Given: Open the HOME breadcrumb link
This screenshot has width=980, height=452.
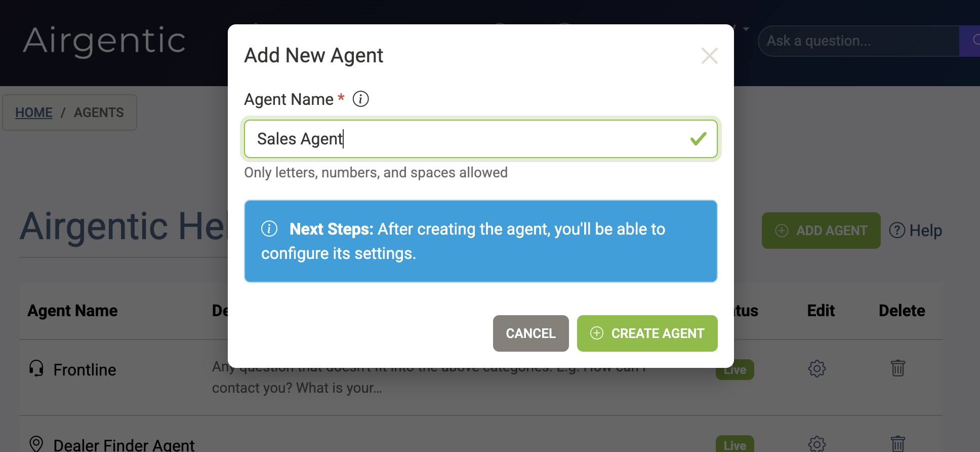Looking at the screenshot, I should [33, 112].
